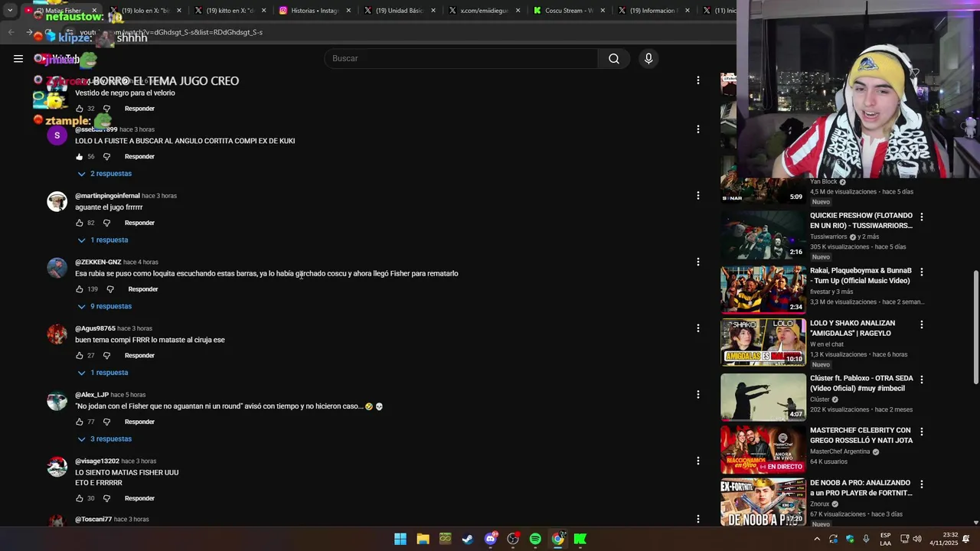Viewport: 980px width, 551px height.
Task: Dislike the @visage13202 comment
Action: pos(106,498)
